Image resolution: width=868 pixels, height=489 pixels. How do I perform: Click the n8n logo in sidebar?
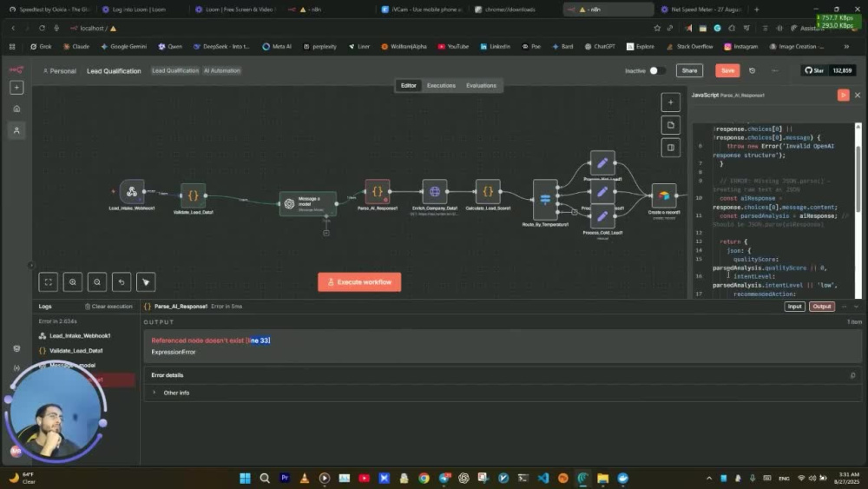(16, 69)
